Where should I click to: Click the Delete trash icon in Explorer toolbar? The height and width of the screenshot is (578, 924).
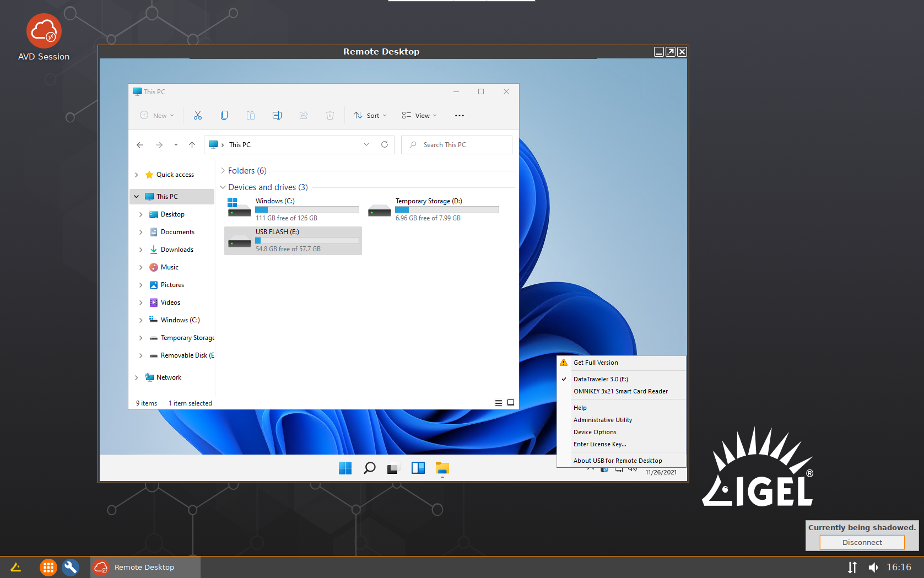click(330, 115)
